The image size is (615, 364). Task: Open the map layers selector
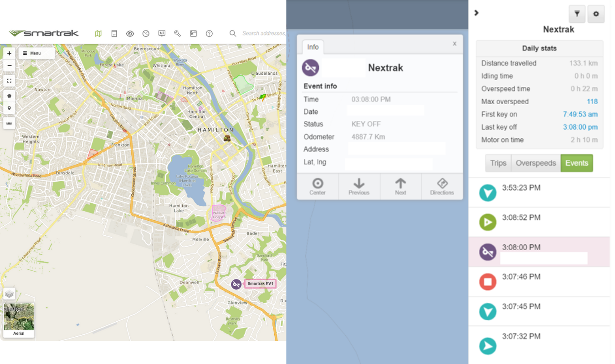point(10,293)
